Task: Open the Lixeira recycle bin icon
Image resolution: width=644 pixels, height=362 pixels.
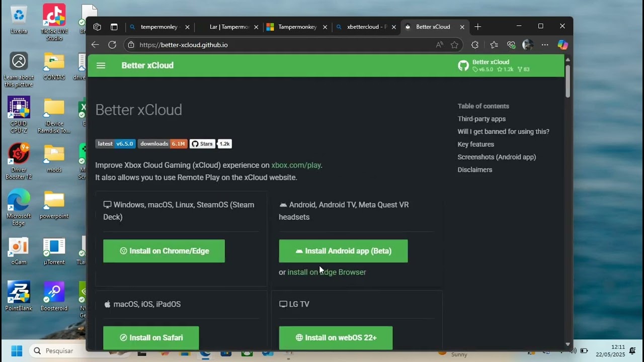Action: click(x=19, y=19)
